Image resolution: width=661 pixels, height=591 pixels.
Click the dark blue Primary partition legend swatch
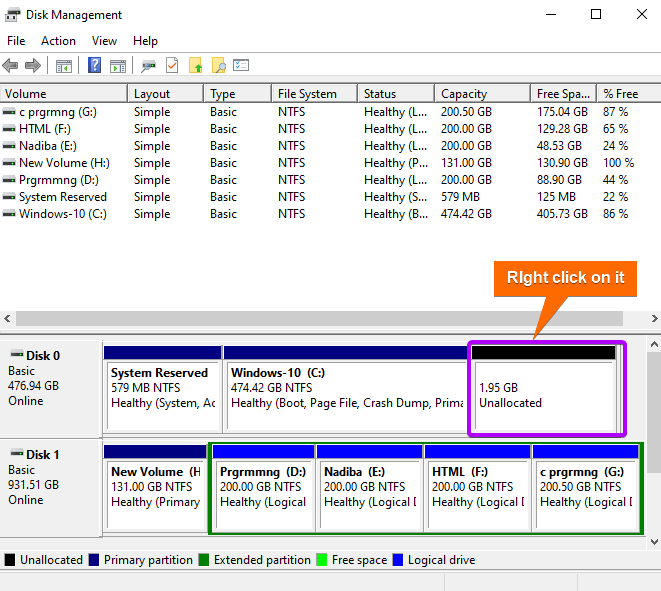pos(94,560)
